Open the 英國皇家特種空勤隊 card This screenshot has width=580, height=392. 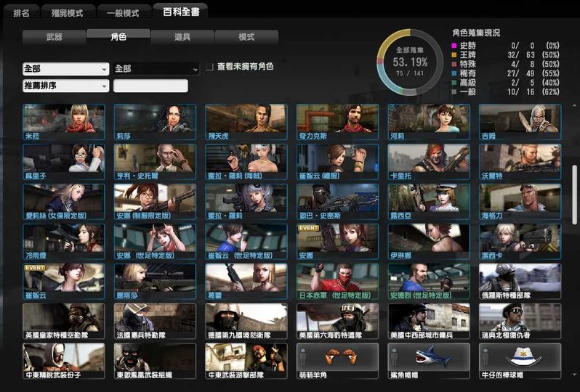point(64,322)
